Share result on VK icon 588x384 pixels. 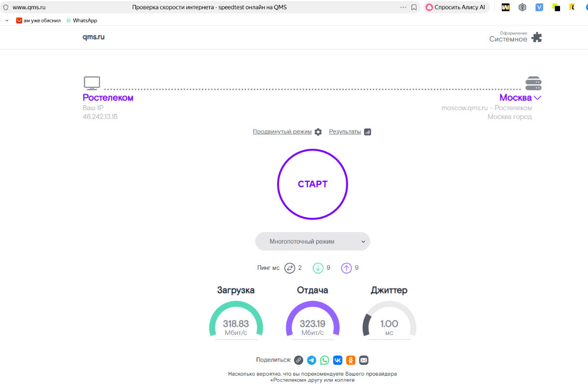tap(338, 360)
